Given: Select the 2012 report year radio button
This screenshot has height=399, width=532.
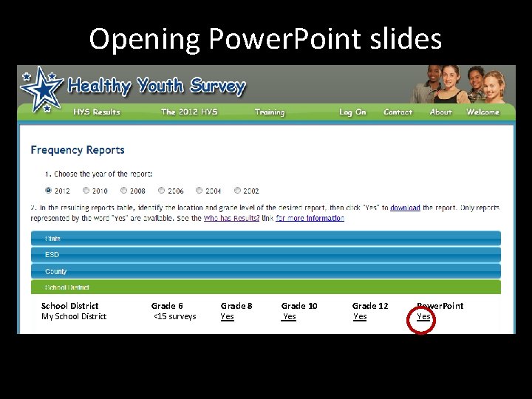Looking at the screenshot, I should point(49,191).
